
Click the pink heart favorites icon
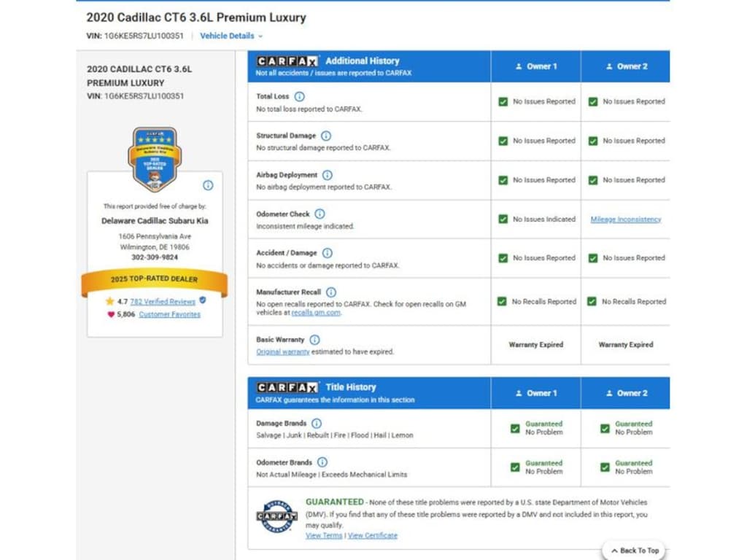(111, 314)
